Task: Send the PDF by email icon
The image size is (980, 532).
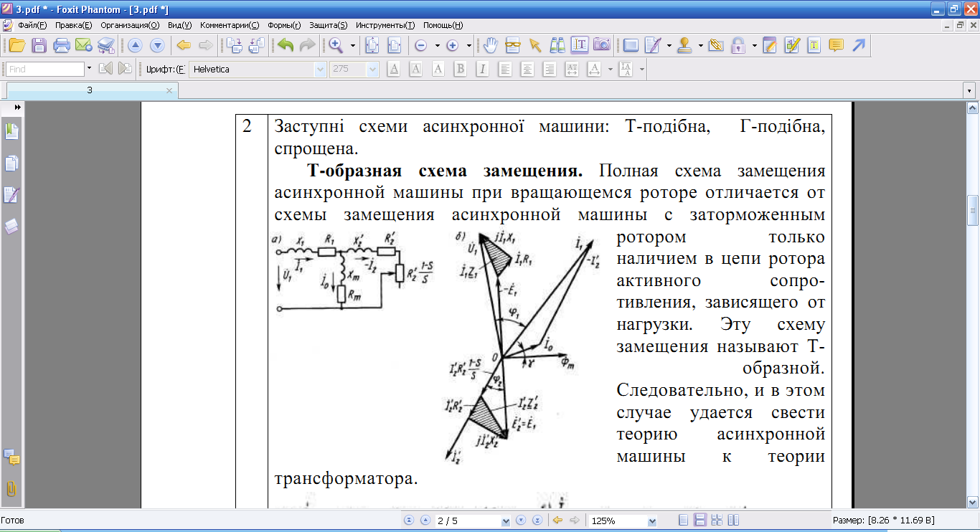Action: (83, 45)
